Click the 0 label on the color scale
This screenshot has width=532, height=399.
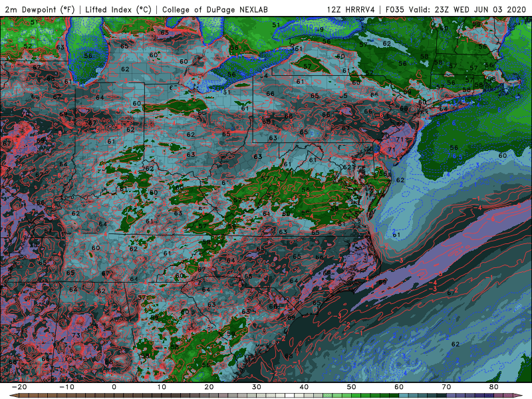tap(114, 387)
